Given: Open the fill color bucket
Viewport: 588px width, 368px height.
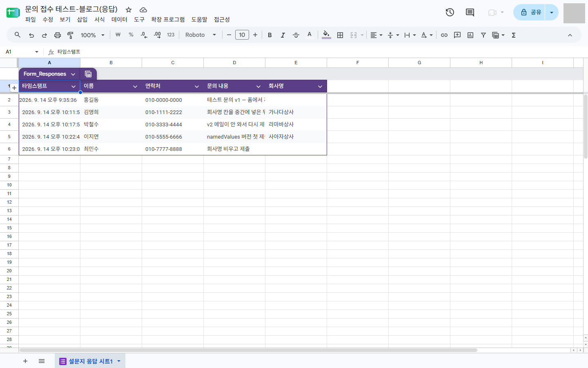Looking at the screenshot, I should 326,35.
